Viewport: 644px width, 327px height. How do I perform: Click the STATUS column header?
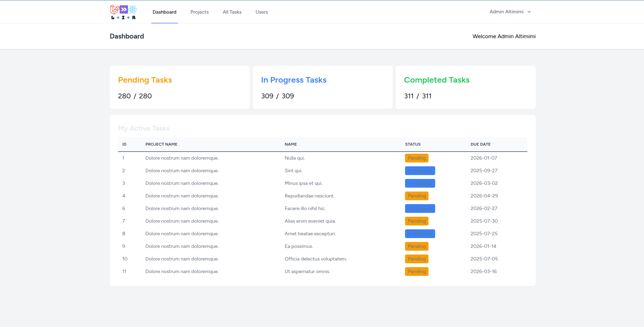(413, 144)
